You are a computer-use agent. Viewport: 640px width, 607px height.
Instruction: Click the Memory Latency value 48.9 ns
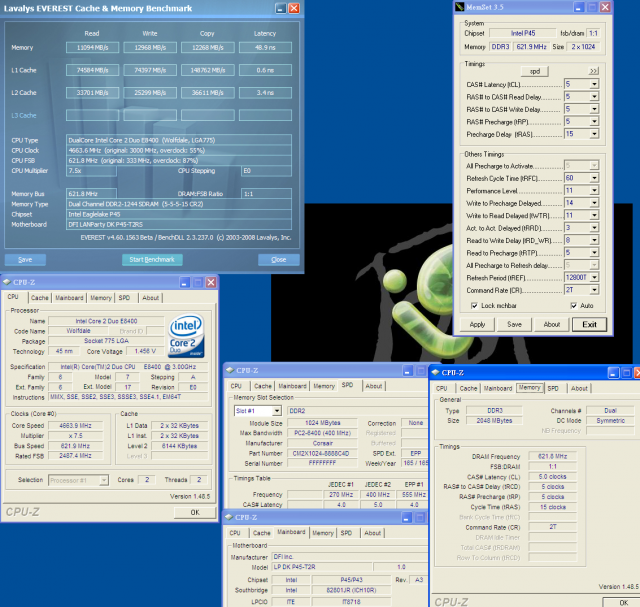[x=265, y=48]
